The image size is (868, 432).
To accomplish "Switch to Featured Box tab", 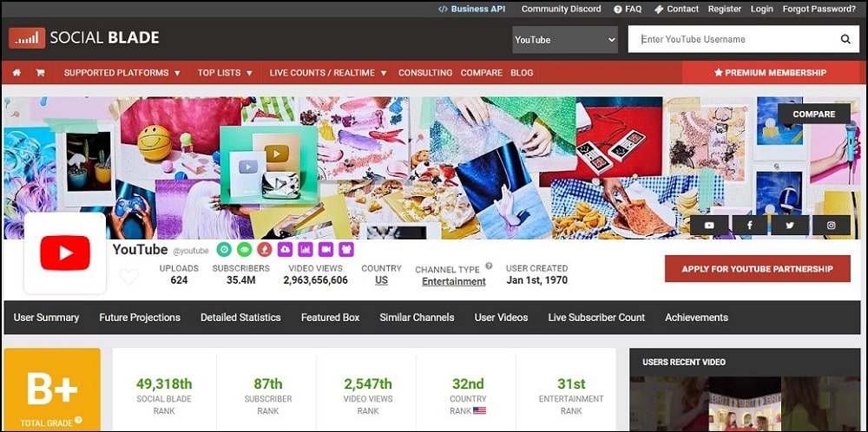I will tap(331, 317).
